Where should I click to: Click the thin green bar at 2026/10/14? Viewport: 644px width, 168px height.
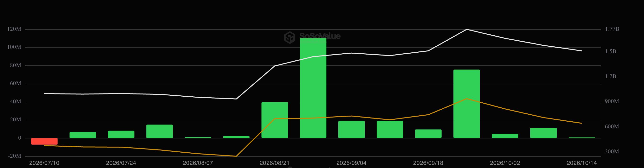click(x=582, y=138)
